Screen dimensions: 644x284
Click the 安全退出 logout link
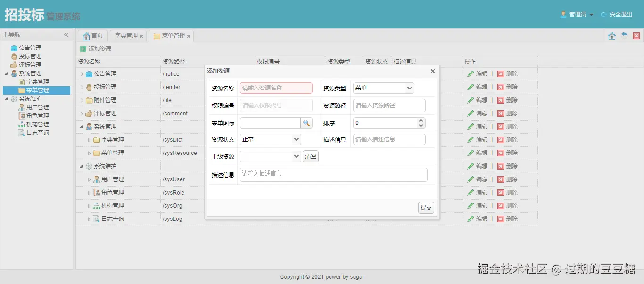617,15
